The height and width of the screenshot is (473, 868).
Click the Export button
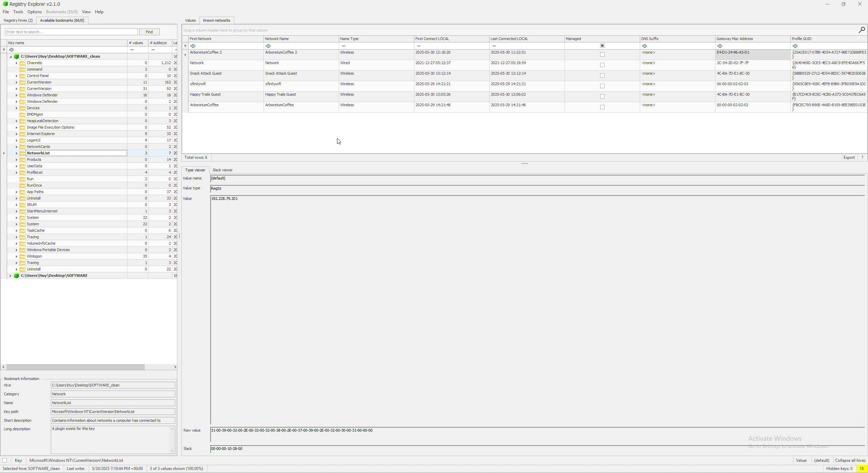[849, 157]
